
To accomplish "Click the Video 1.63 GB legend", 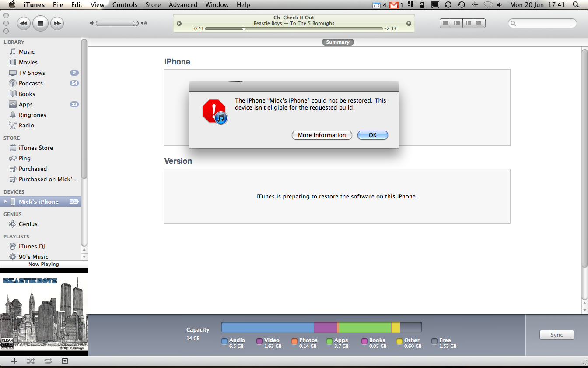I will [x=269, y=343].
